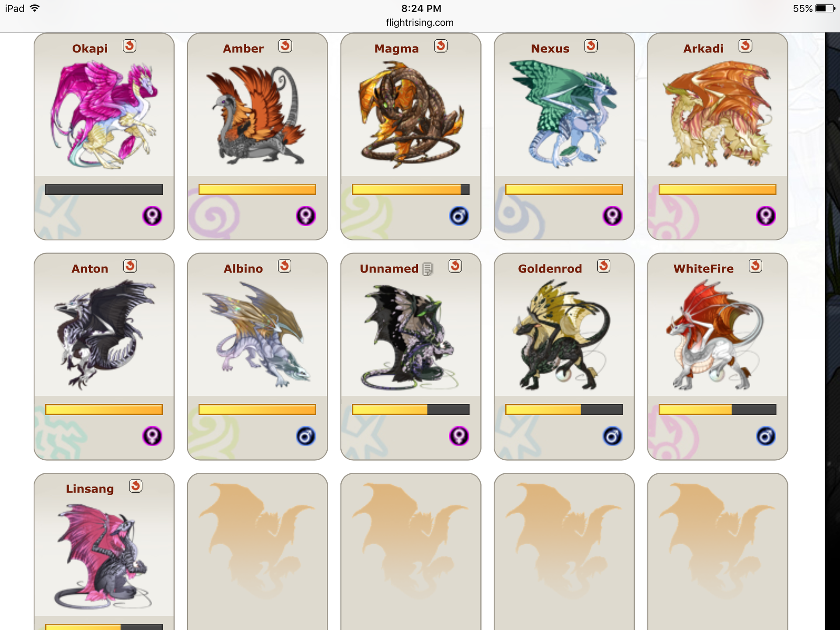Select the Goldenrod dragon portrait
The width and height of the screenshot is (840, 630).
(x=564, y=336)
